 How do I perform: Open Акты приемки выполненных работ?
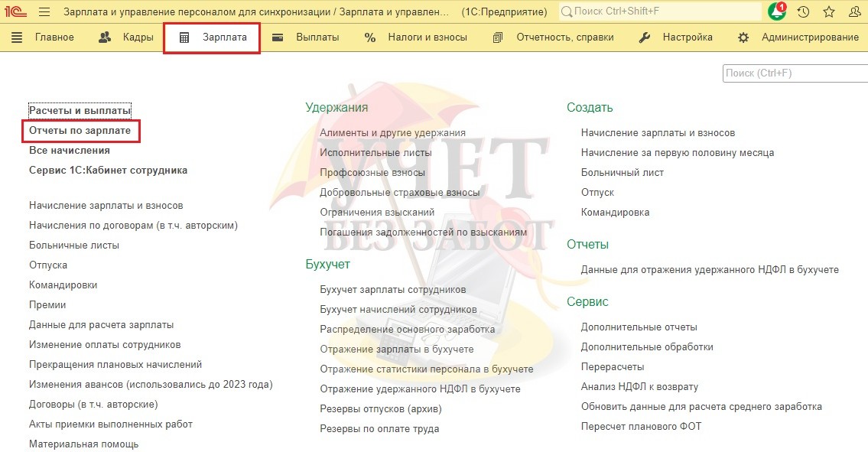tap(111, 424)
